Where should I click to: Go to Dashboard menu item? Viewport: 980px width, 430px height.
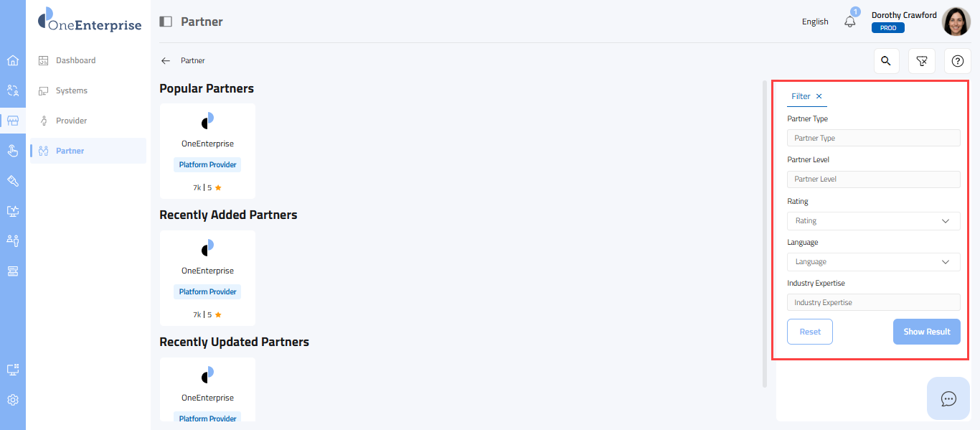click(75, 60)
